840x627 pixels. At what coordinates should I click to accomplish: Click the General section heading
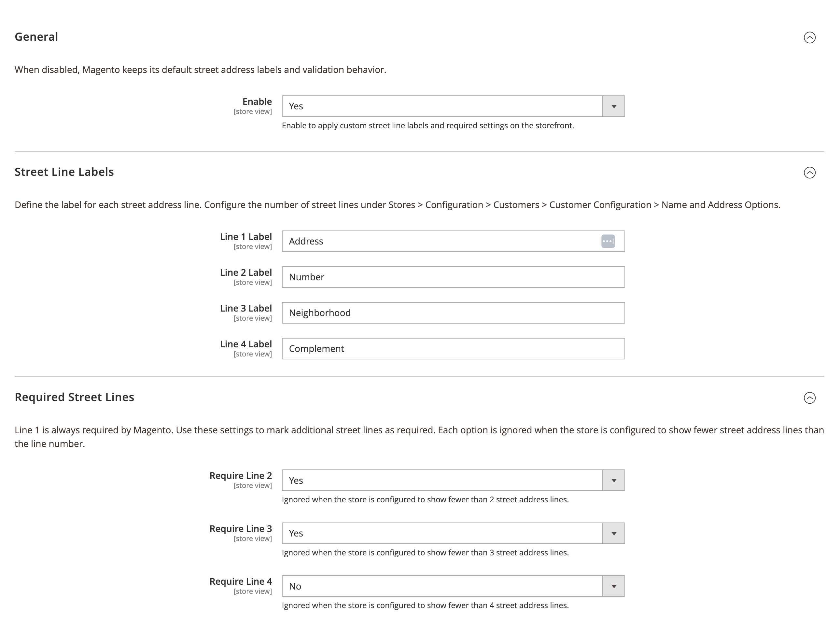pyautogui.click(x=36, y=37)
